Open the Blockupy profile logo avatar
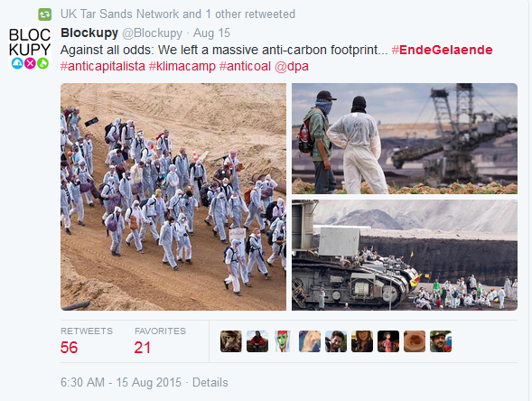 coord(30,49)
